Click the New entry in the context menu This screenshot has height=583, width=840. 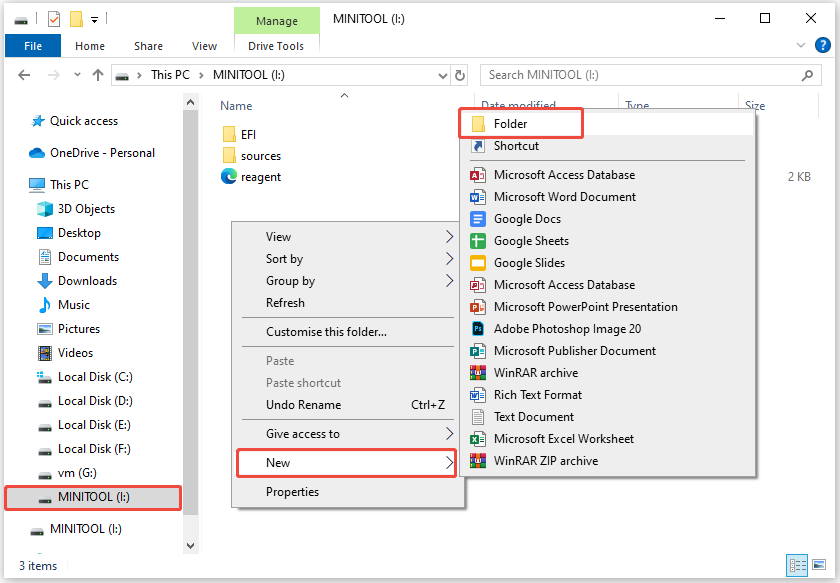click(348, 462)
